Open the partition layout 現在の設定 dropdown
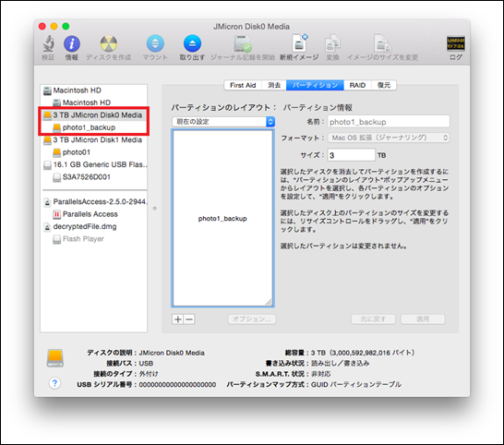The height and width of the screenshot is (445, 504). pyautogui.click(x=223, y=122)
